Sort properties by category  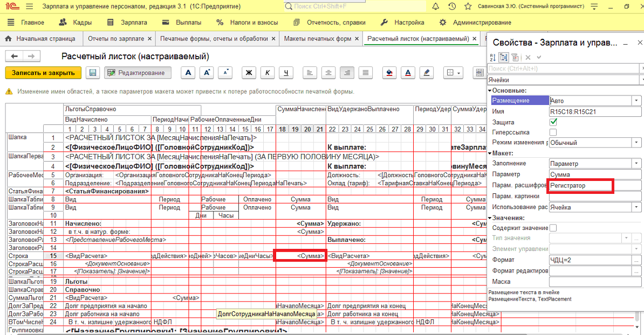coord(504,58)
